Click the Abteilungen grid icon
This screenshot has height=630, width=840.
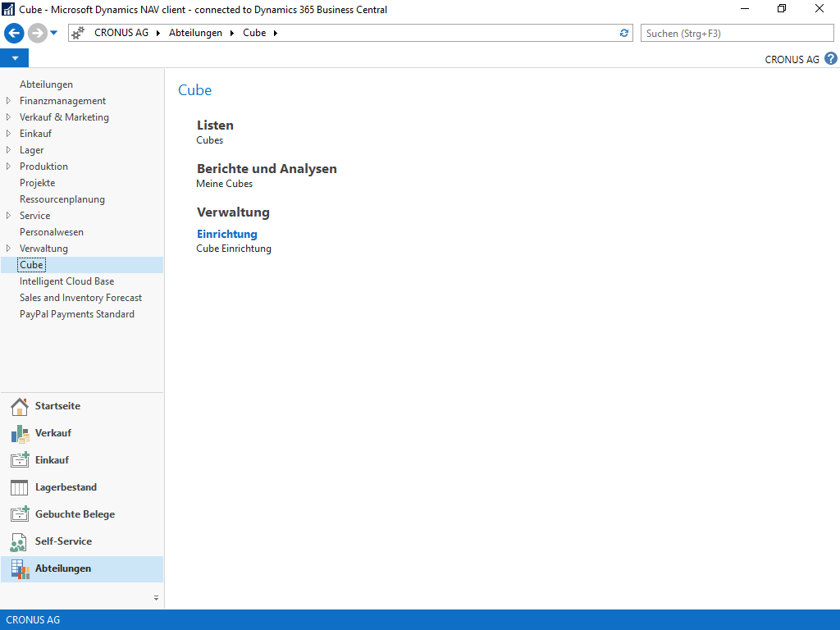coord(20,569)
